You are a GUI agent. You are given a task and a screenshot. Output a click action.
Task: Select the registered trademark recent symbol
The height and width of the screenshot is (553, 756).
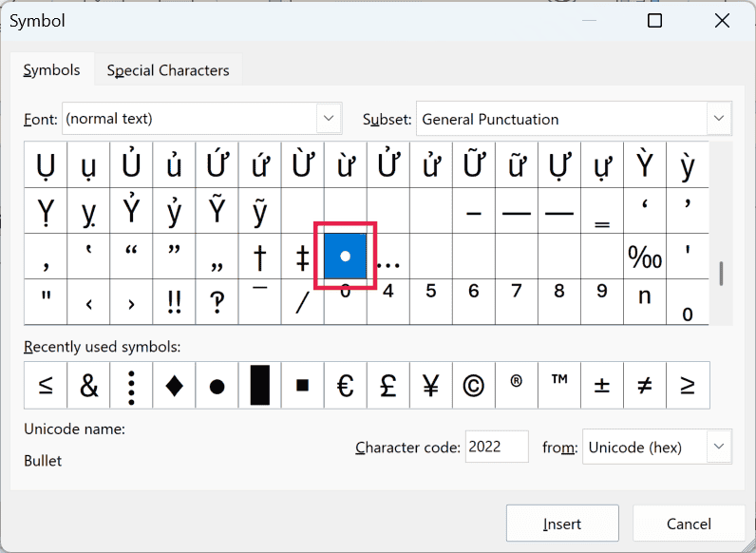(x=517, y=385)
